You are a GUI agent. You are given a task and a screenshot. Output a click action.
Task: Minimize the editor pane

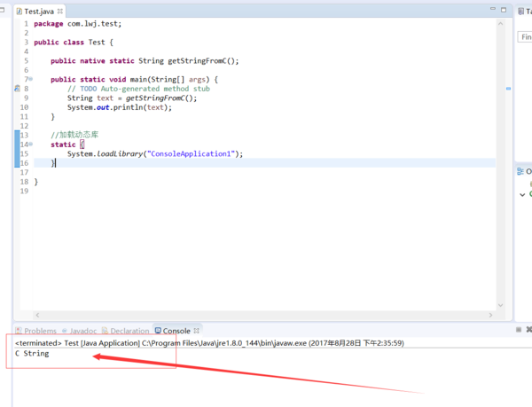tap(493, 9)
